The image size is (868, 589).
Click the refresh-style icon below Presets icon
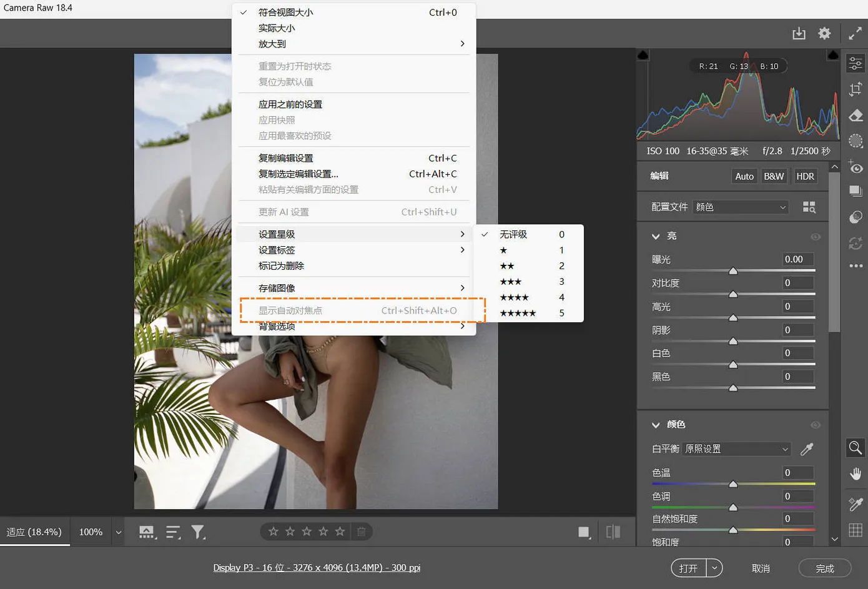(856, 243)
